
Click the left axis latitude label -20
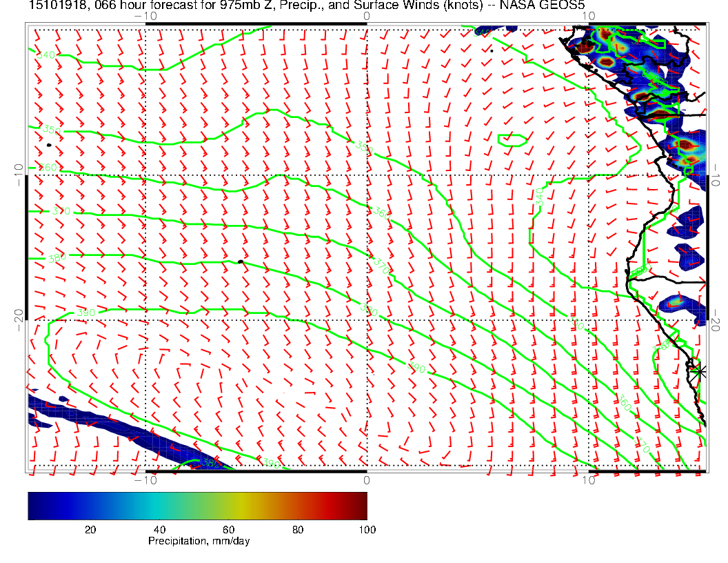click(17, 315)
